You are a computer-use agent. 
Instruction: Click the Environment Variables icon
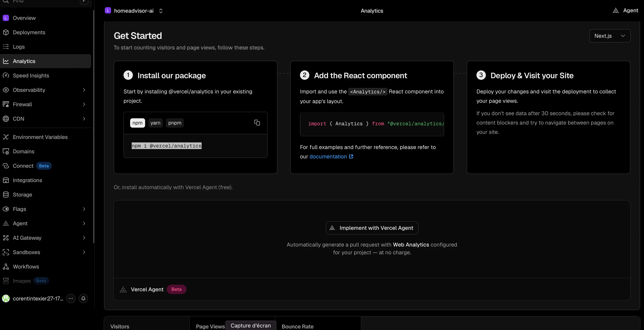[6, 137]
